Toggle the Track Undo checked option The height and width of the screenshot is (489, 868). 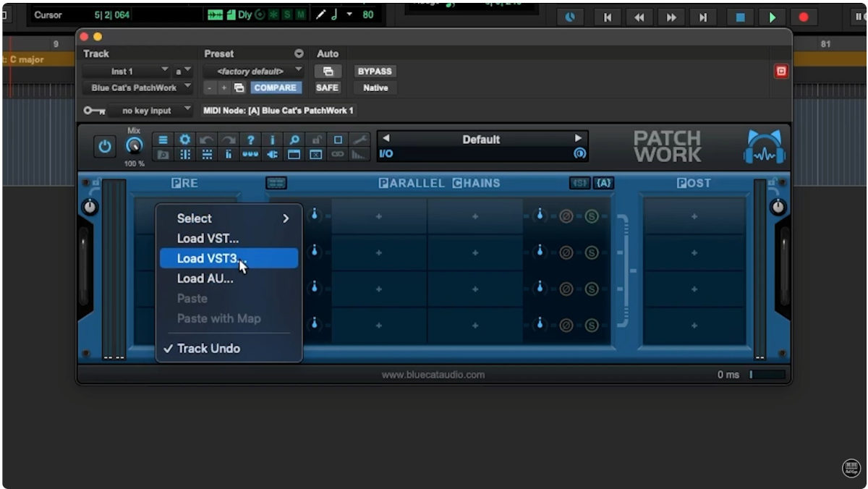[208, 349]
